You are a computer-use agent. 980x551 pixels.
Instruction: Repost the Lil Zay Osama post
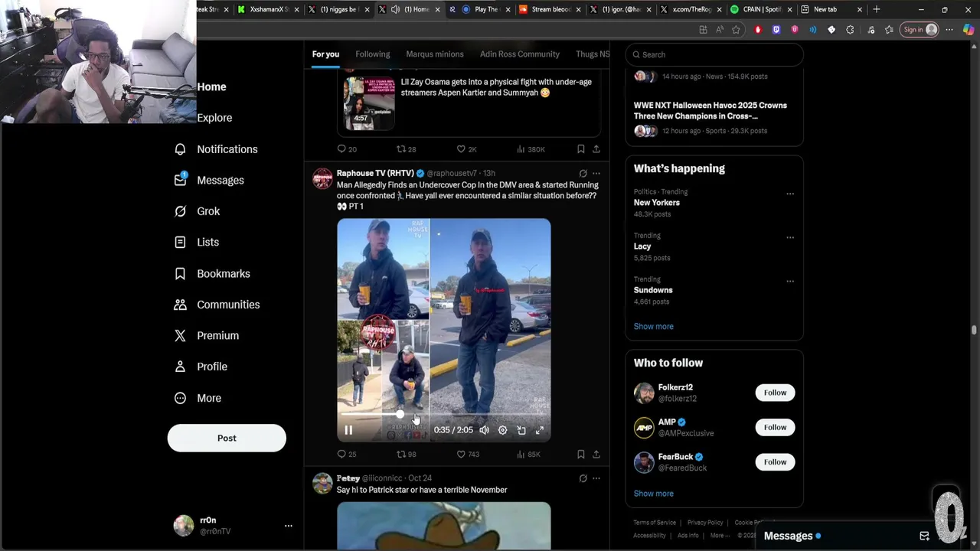pyautogui.click(x=407, y=149)
